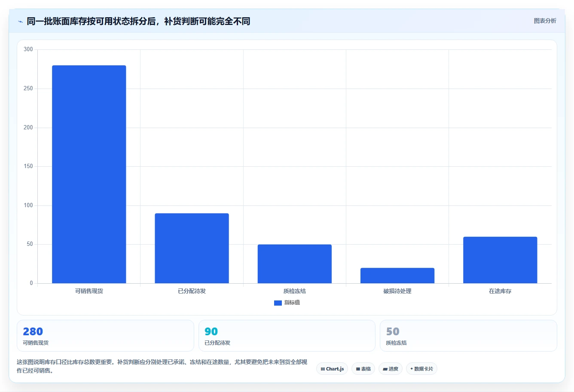Image resolution: width=574 pixels, height=392 pixels.
Task: Click the x-axis label 可销售现货
Action: (x=89, y=291)
